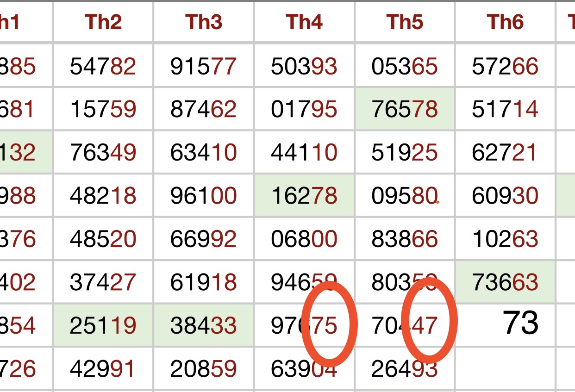
Task: Select cell with number 54782
Action: pos(103,67)
